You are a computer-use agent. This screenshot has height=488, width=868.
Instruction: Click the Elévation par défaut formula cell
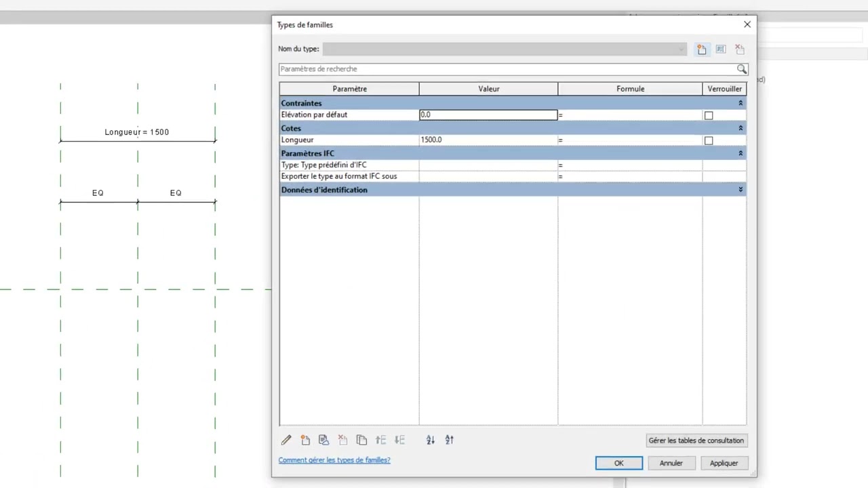pos(630,115)
